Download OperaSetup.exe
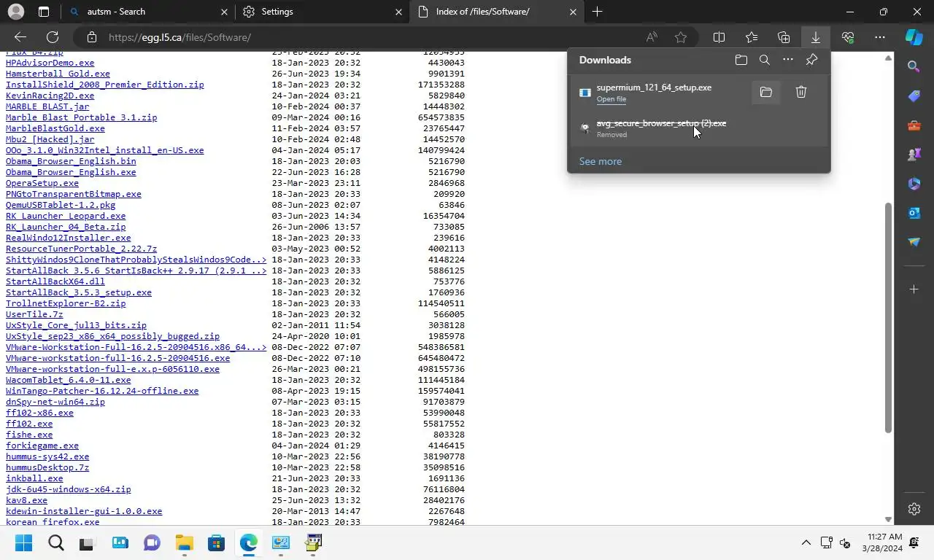934x560 pixels. [x=42, y=183]
